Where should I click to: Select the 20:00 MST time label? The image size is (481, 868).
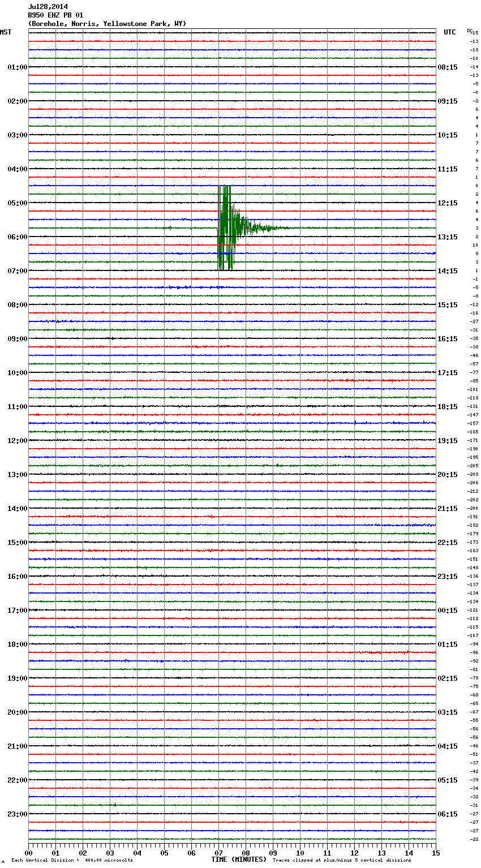[x=17, y=712]
